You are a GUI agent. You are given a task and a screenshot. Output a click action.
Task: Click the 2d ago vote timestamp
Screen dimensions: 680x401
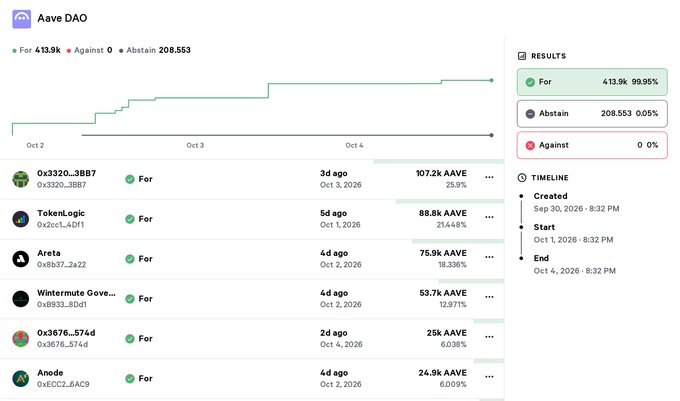tap(333, 333)
